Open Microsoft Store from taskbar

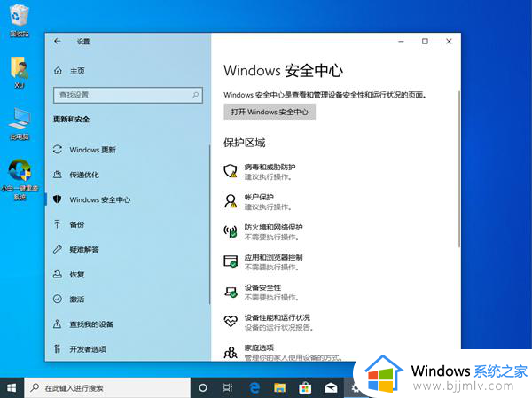[305, 388]
